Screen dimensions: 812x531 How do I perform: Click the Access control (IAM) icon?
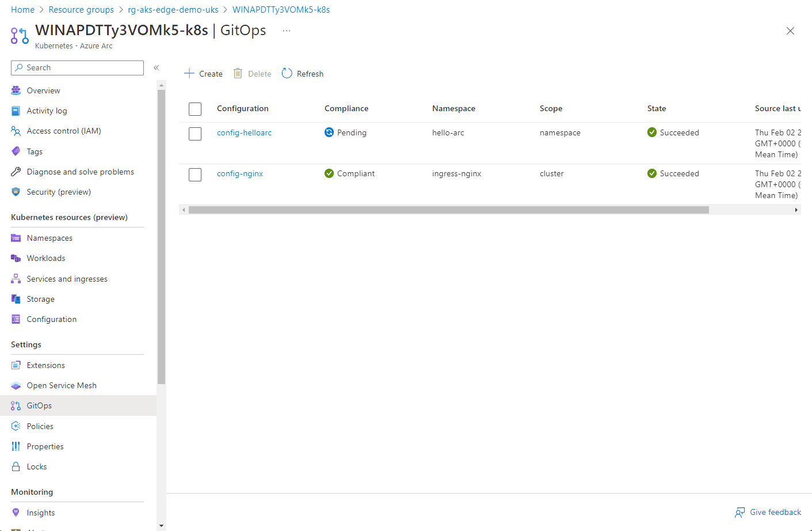pos(16,131)
